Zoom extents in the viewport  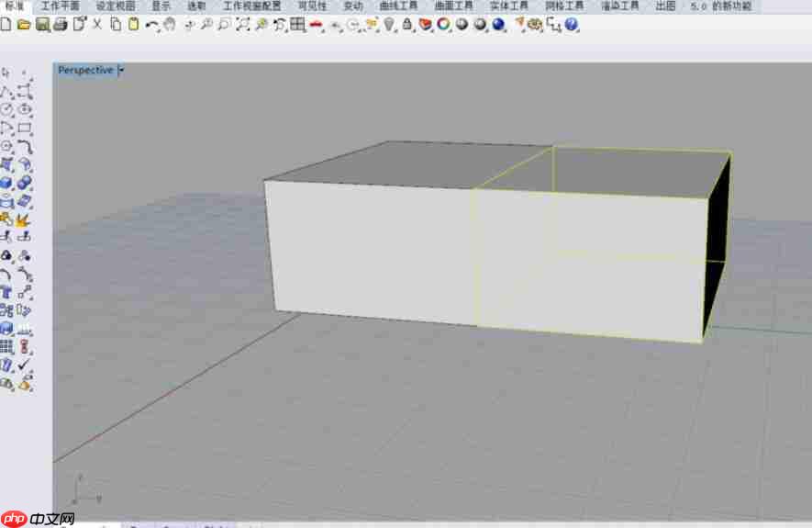[242, 25]
